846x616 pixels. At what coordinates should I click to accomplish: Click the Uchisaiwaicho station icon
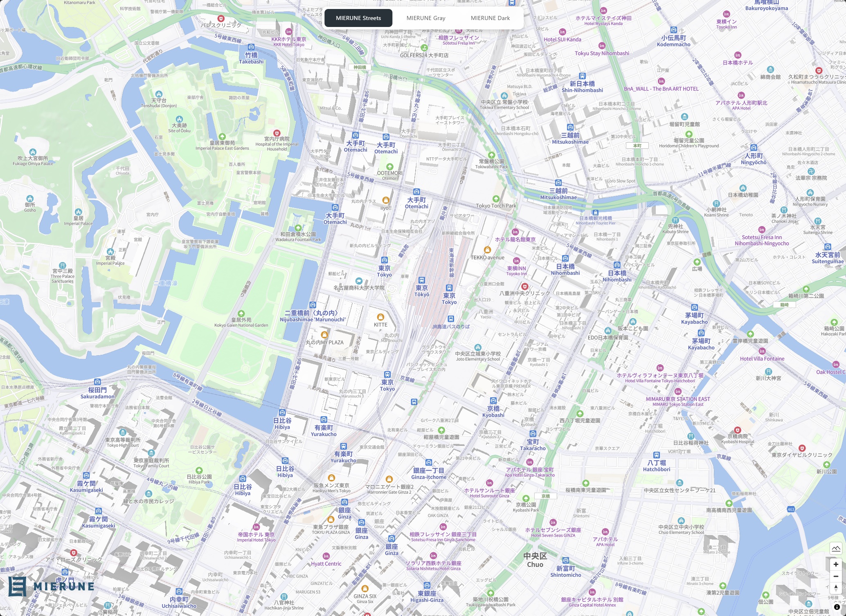click(179, 591)
